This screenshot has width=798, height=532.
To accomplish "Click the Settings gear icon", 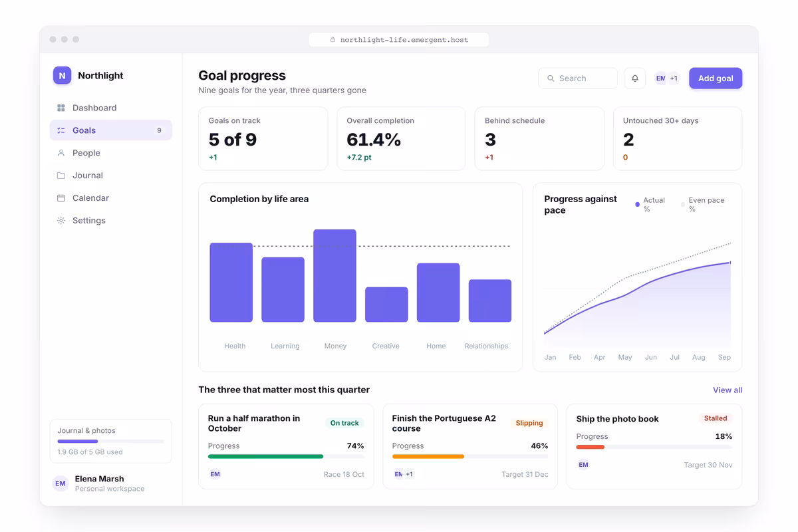I will point(61,220).
